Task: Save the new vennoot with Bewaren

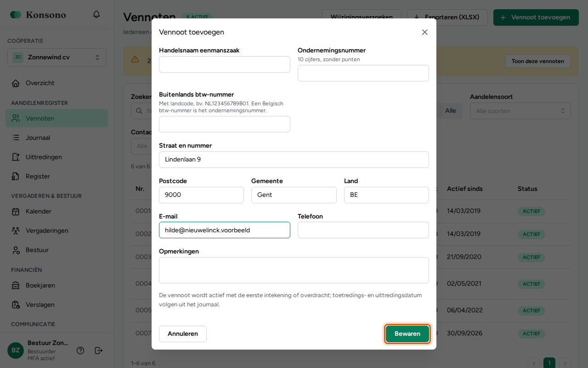Action: pyautogui.click(x=407, y=334)
